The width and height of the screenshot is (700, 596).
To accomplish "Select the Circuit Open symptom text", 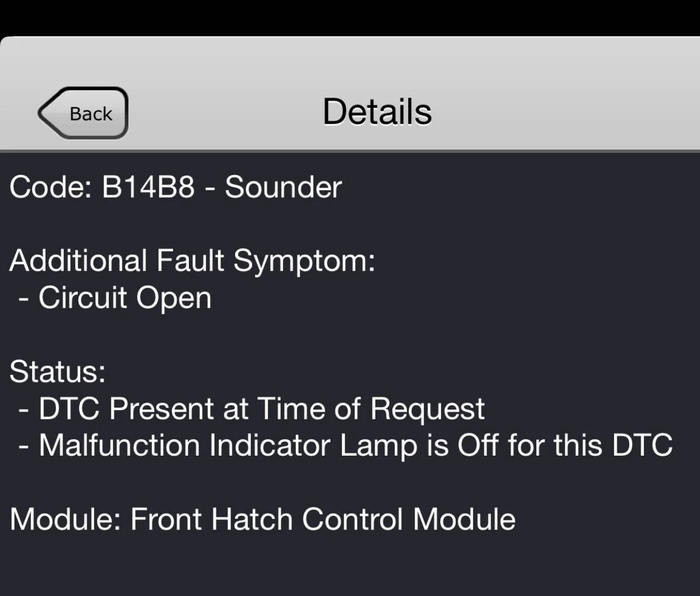I will pyautogui.click(x=125, y=298).
